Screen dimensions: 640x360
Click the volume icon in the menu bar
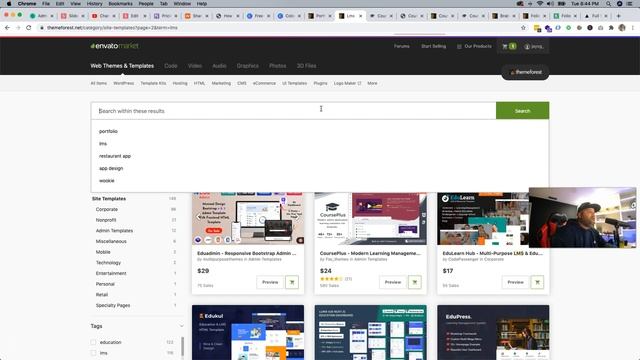[x=550, y=4]
